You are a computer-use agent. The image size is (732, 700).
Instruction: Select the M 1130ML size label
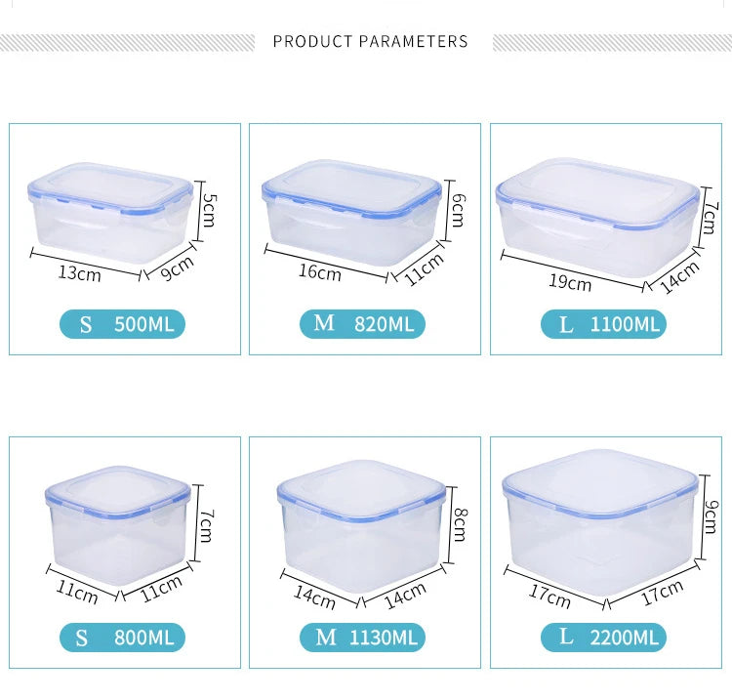(x=364, y=638)
